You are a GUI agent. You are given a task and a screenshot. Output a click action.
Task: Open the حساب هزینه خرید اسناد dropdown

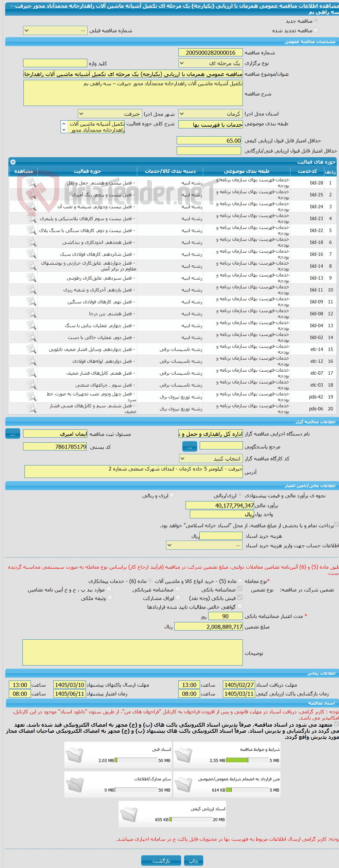pyautogui.click(x=204, y=545)
